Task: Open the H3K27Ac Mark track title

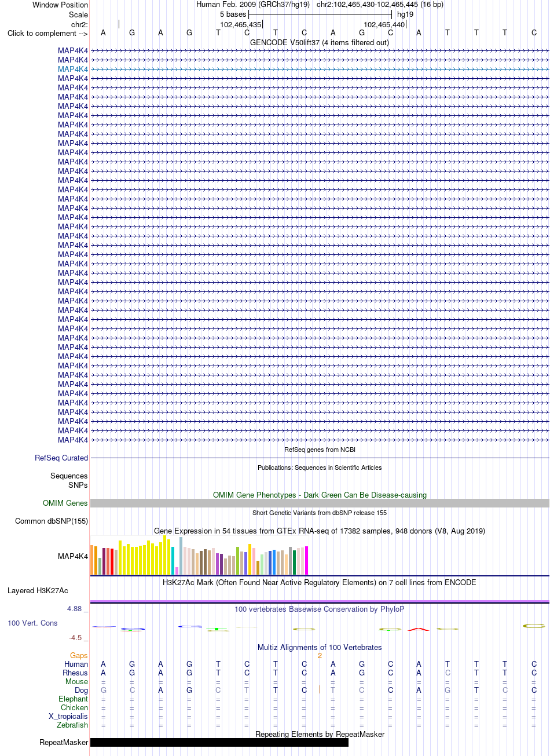Action: pos(320,582)
